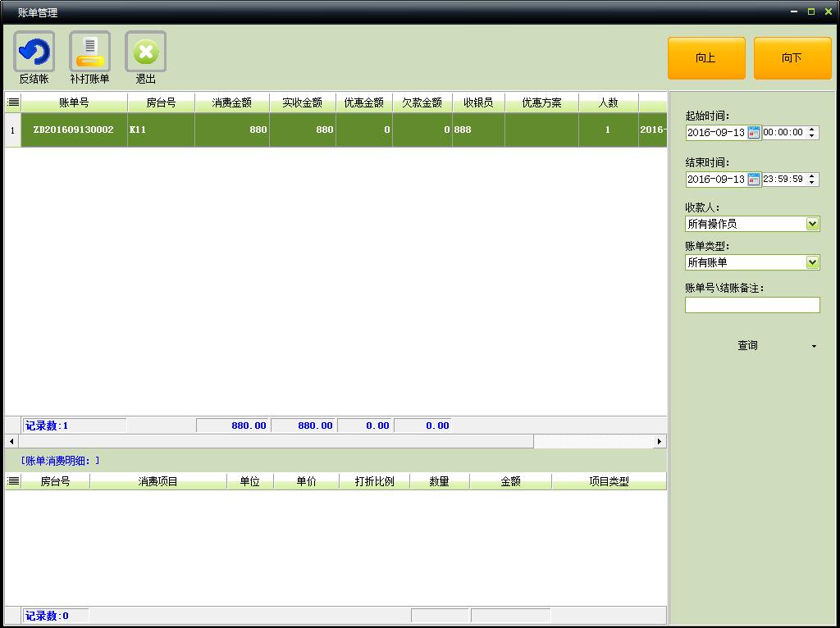Screen dimensions: 840x628
Task: Click the 向下 button
Action: point(792,58)
